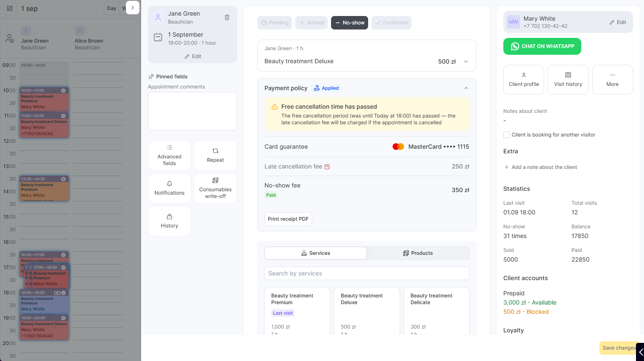Image resolution: width=644 pixels, height=361 pixels.
Task: Click Alice Brown avatar in calendar header
Action: click(80, 31)
